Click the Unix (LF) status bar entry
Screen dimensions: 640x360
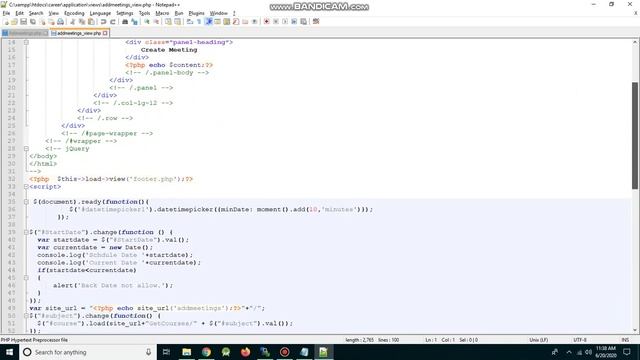(538, 340)
